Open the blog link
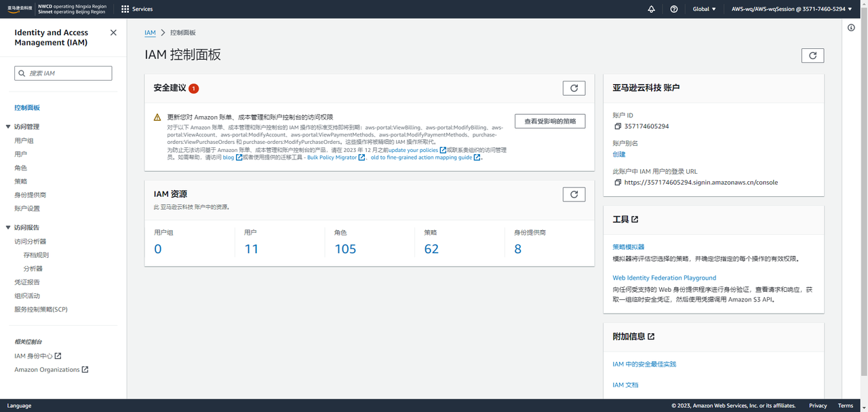This screenshot has width=868, height=412. point(232,157)
